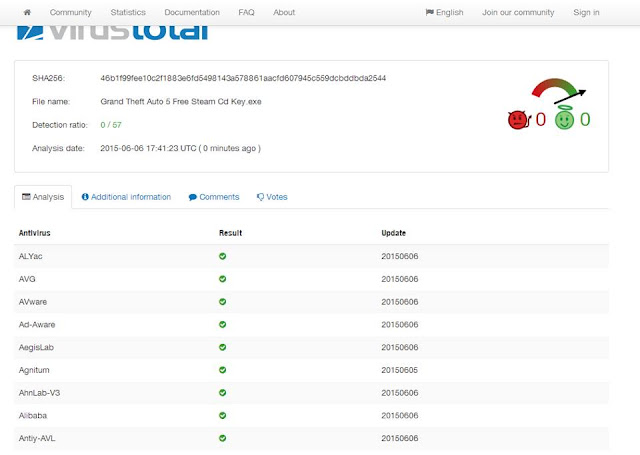The height and width of the screenshot is (455, 640).
Task: Click the VirusTotal logo
Action: point(112,33)
